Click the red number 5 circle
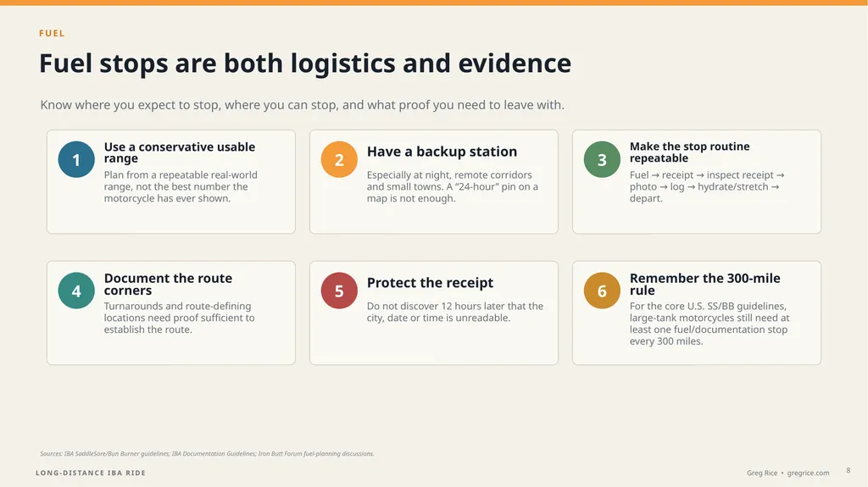 [339, 291]
